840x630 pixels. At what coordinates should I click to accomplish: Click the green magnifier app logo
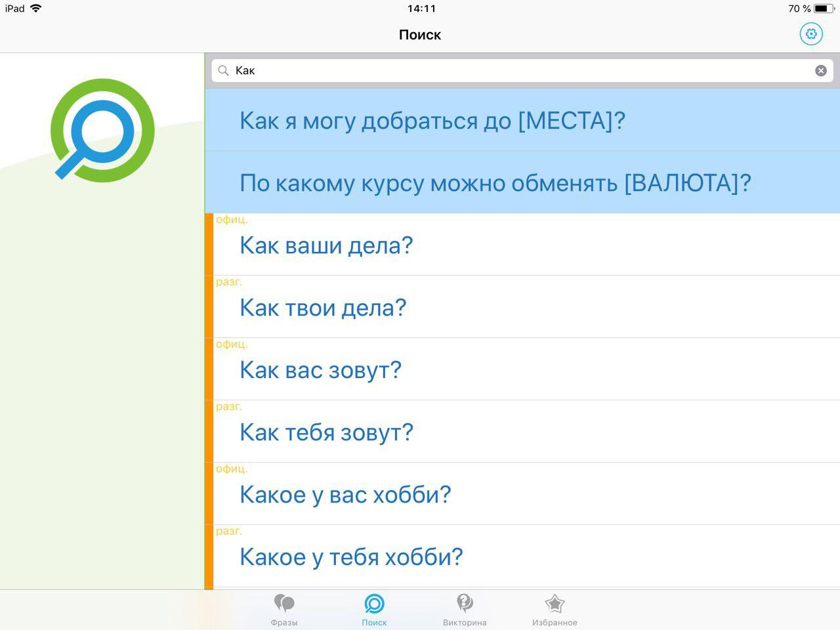coord(102,131)
